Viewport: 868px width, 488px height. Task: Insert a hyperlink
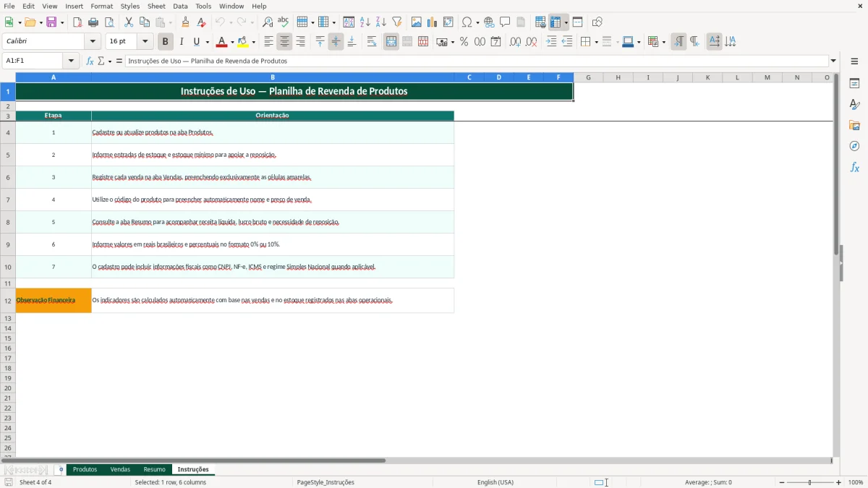[x=490, y=22]
